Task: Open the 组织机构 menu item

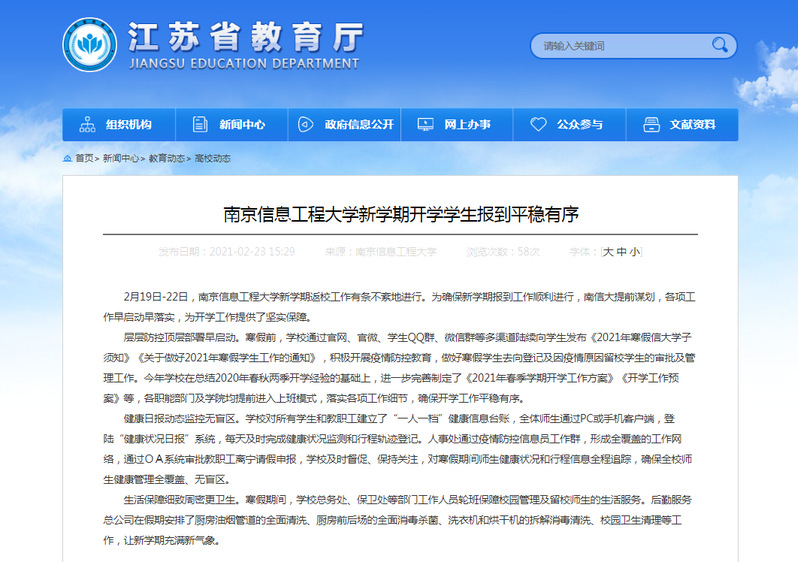Action: pos(129,125)
